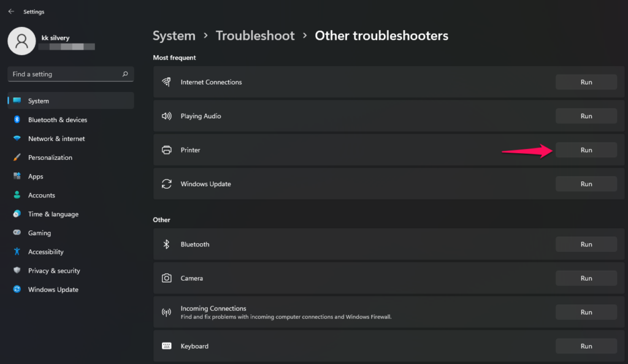Click the Internet Connections label
Image resolution: width=628 pixels, height=364 pixels.
click(x=211, y=82)
